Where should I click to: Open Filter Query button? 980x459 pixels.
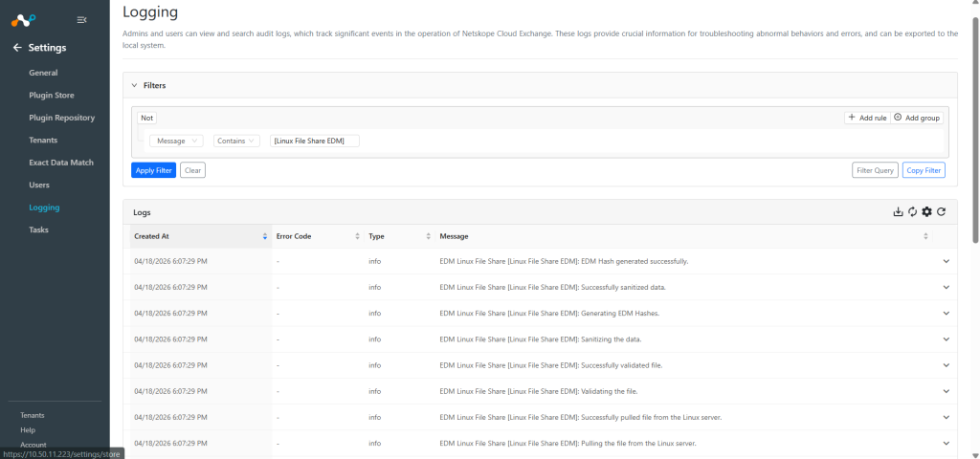coord(875,170)
